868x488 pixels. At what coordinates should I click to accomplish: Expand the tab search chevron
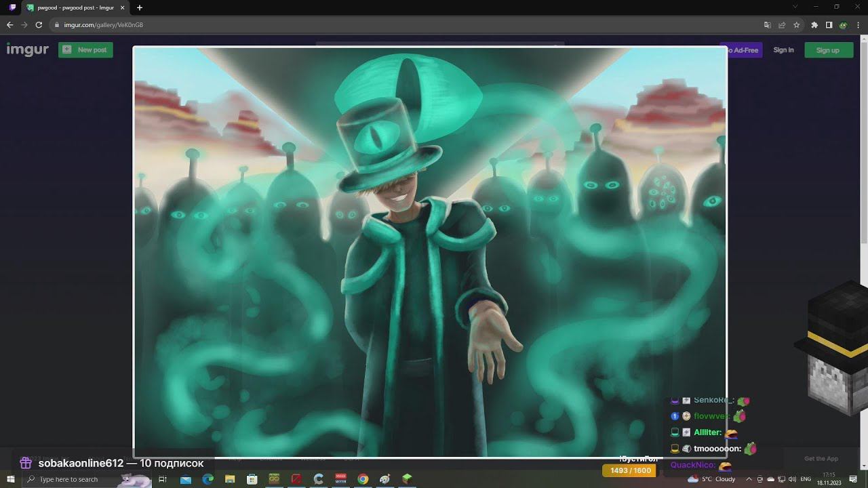tap(795, 7)
